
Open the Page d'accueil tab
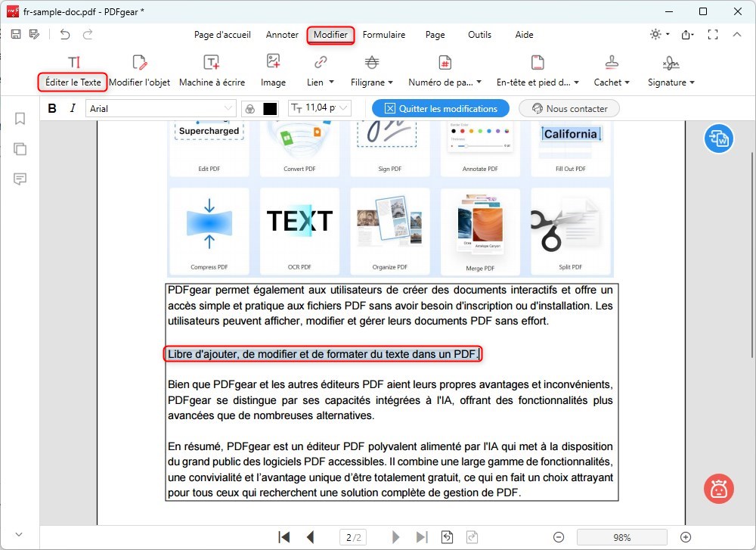point(222,35)
